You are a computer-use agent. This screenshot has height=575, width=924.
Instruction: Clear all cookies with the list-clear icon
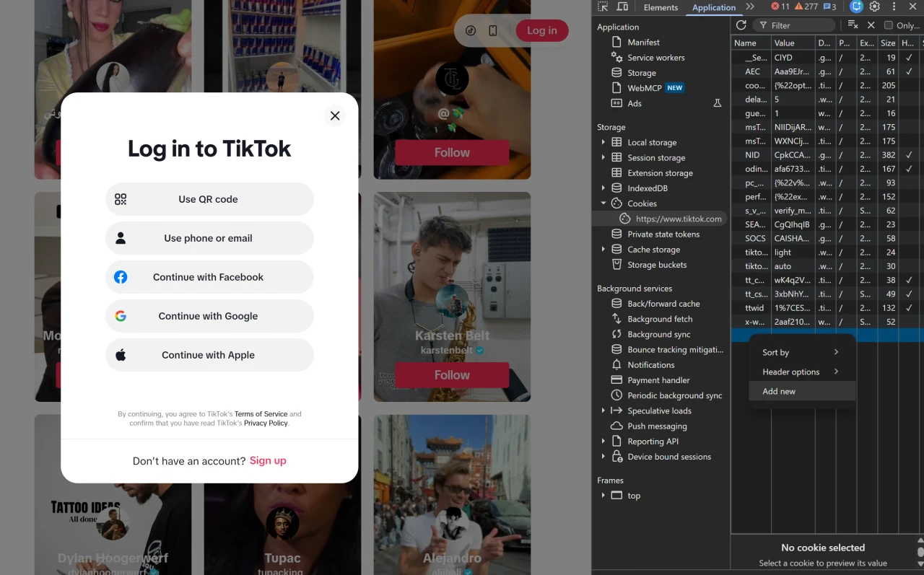pyautogui.click(x=853, y=25)
